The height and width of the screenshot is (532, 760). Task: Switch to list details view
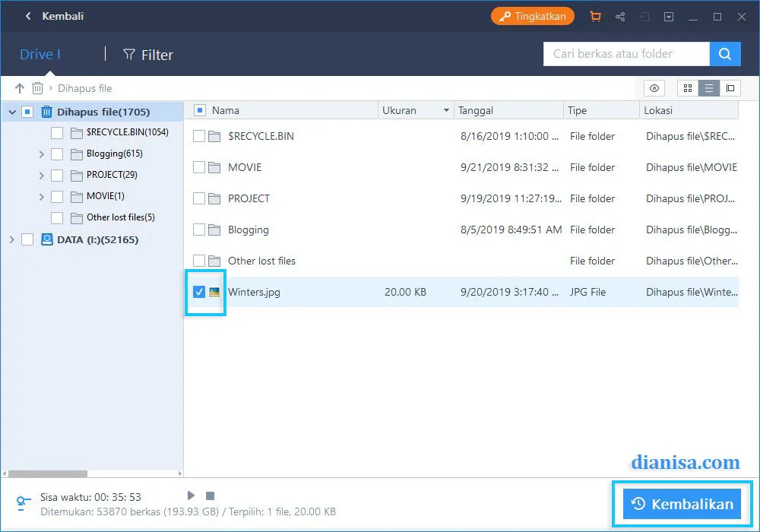[709, 88]
